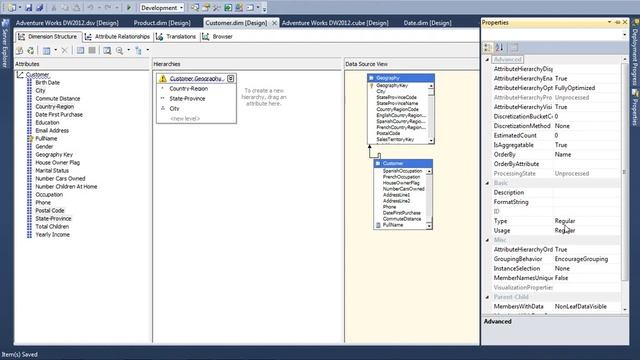Click the Usage property row
The height and width of the screenshot is (360, 640).
tap(556, 231)
